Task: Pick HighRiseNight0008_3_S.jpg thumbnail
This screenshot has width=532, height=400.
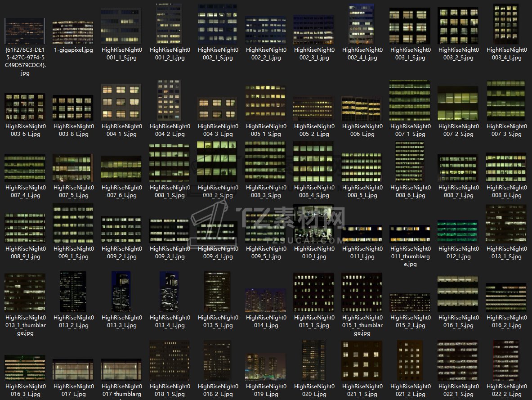Action: click(x=265, y=161)
